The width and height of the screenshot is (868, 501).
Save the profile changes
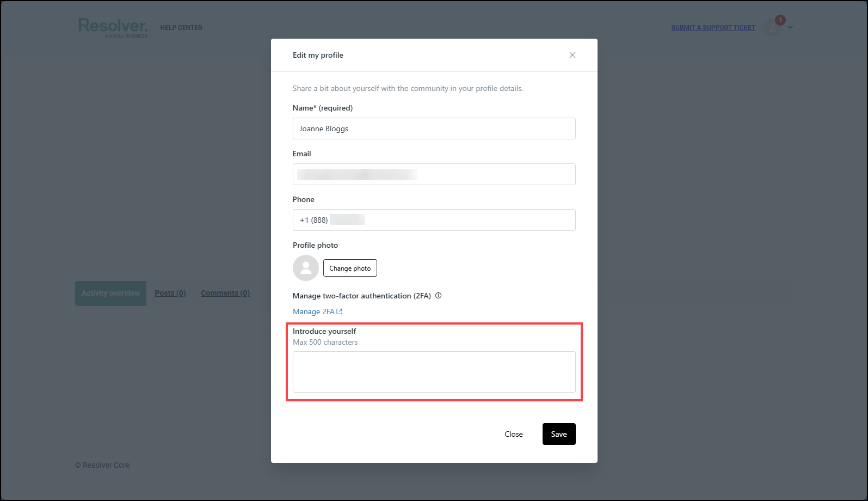[559, 434]
